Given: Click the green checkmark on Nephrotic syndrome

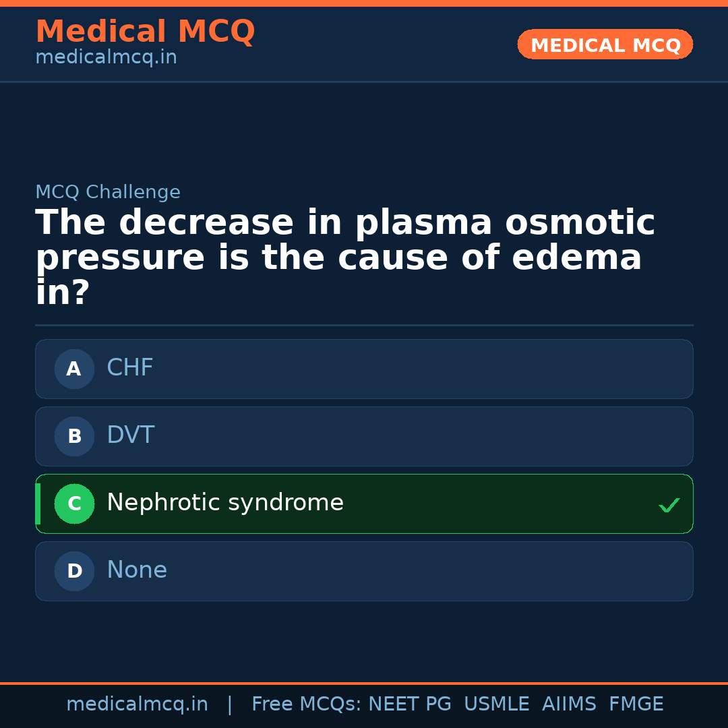Looking at the screenshot, I should pyautogui.click(x=669, y=505).
